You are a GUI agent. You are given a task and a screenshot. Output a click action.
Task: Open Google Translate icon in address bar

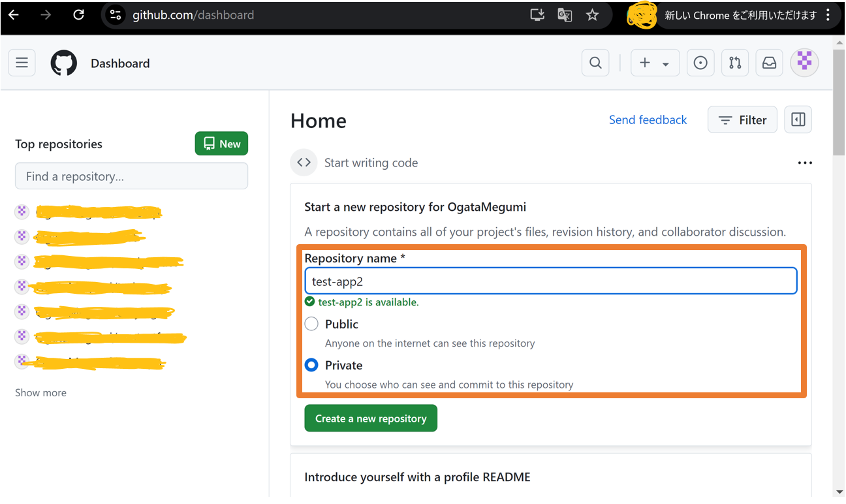[564, 15]
